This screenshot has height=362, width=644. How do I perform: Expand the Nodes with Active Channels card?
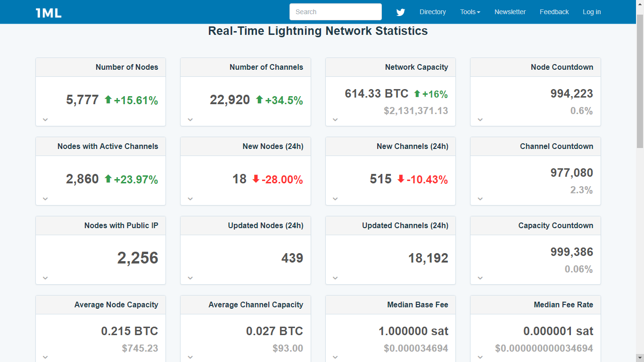pyautogui.click(x=45, y=199)
